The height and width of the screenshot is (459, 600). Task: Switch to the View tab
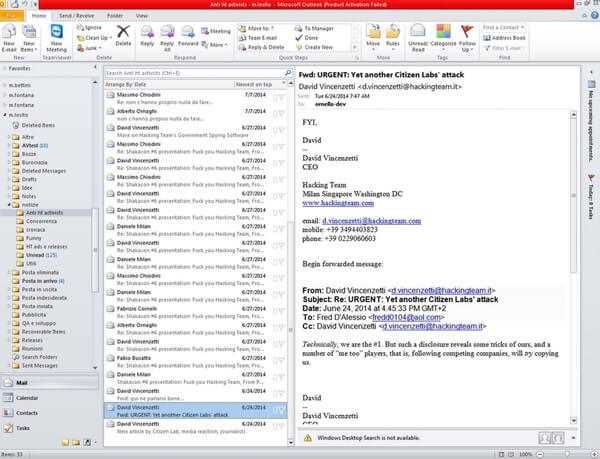[142, 16]
